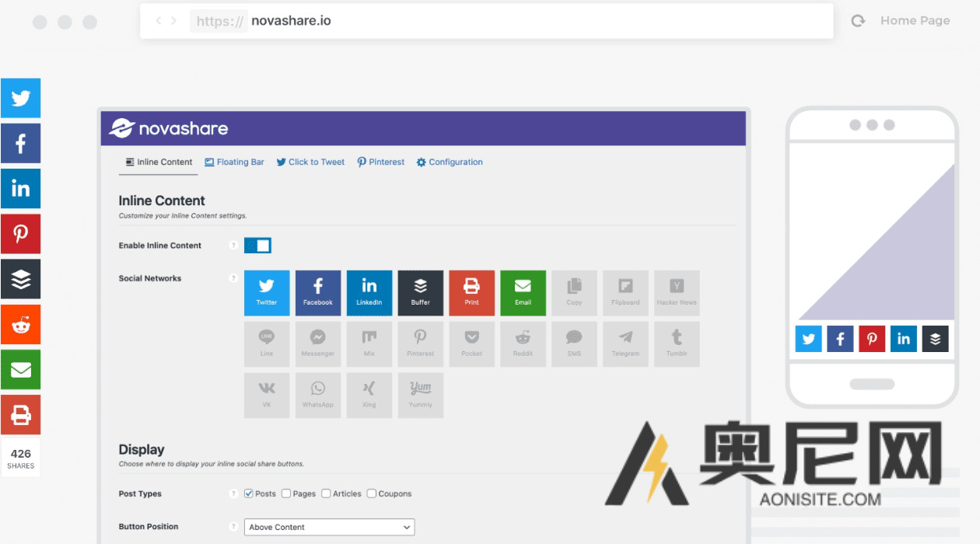The height and width of the screenshot is (544, 980).
Task: Enable the Xing network tile
Action: coord(369,396)
